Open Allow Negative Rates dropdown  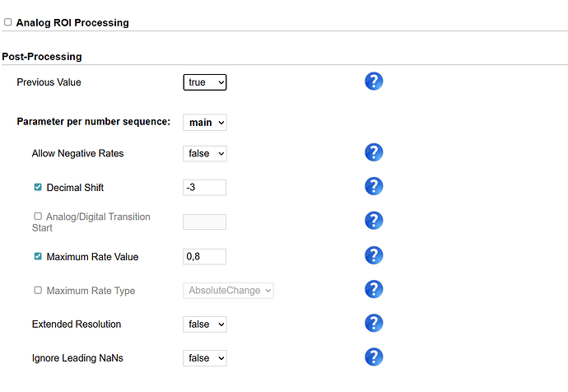point(204,153)
